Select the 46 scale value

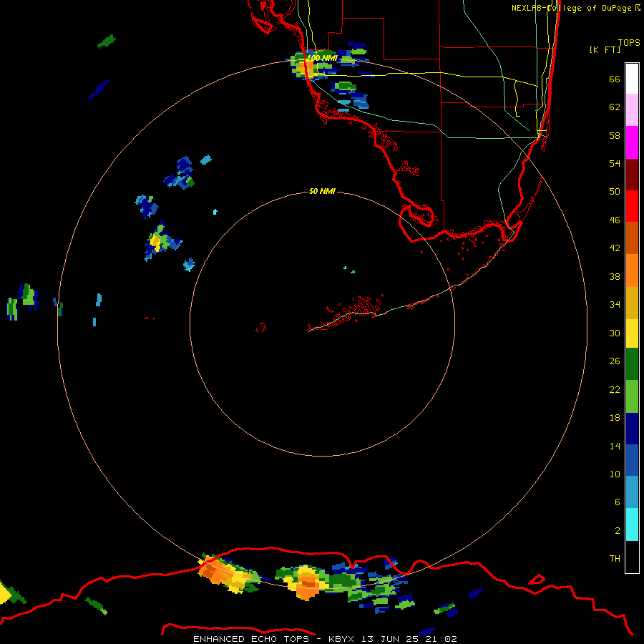(x=615, y=220)
